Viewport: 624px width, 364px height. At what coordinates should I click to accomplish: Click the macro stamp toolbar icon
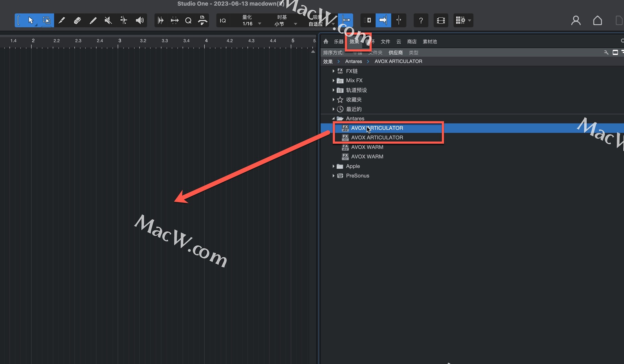[x=202, y=20]
